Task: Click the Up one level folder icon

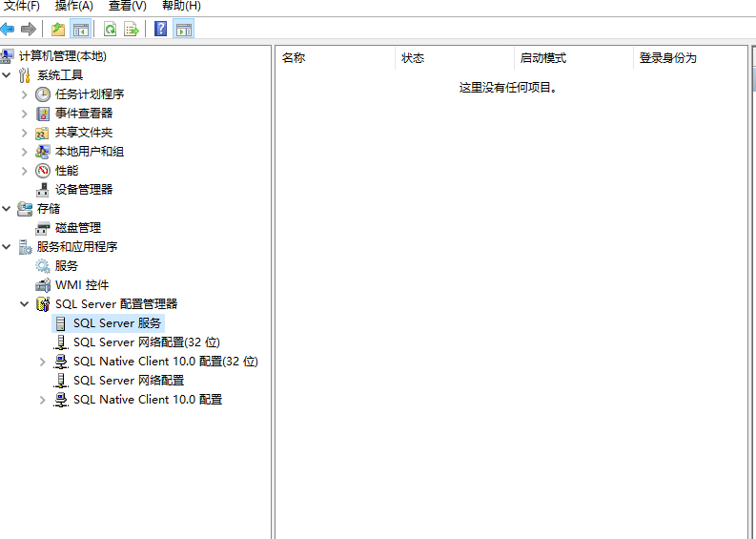Action: [58, 30]
